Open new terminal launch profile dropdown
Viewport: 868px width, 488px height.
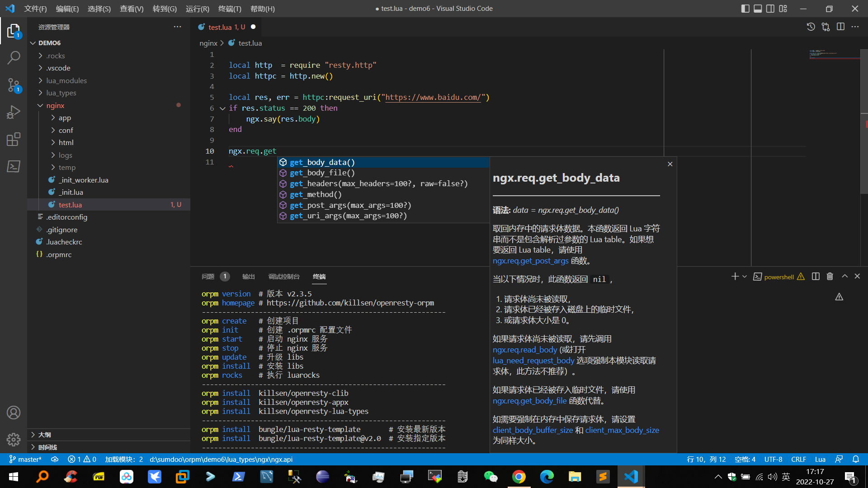745,277
